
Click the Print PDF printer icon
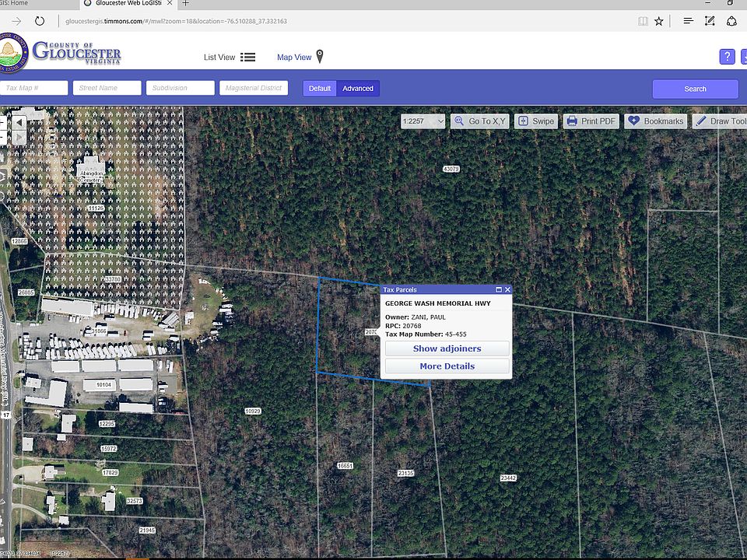click(572, 121)
